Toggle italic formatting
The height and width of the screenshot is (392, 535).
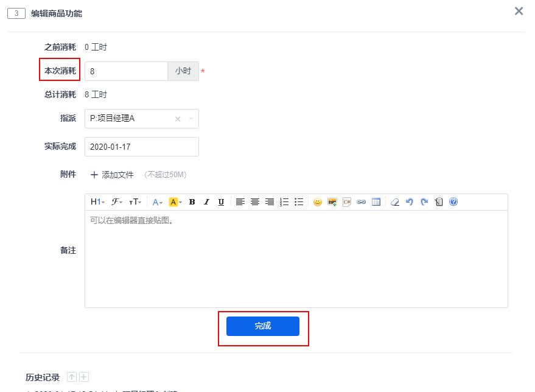(206, 202)
